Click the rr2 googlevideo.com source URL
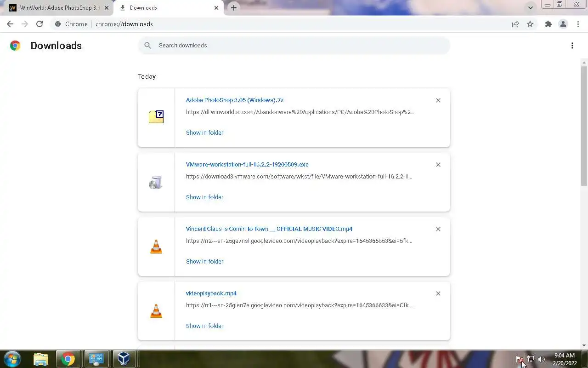This screenshot has width=588, height=368. point(299,241)
